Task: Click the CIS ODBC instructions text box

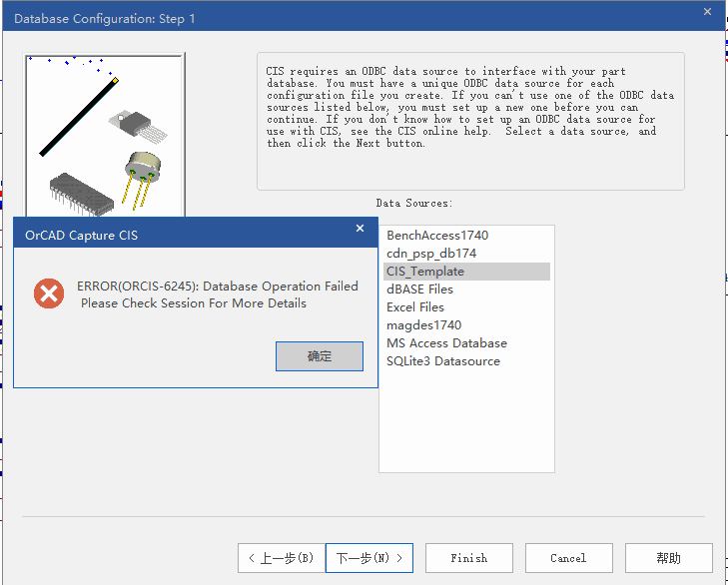Action: [x=470, y=121]
